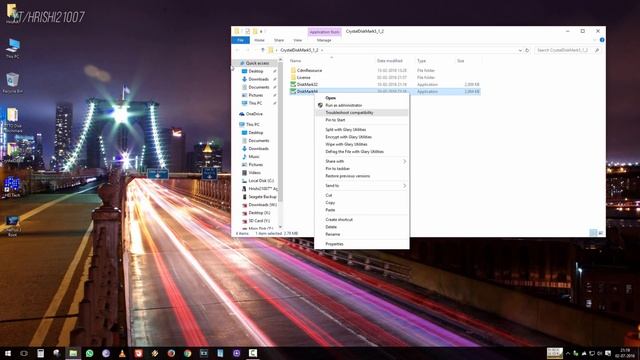Choose Run as administrator
Image resolution: width=640 pixels, height=360 pixels.
point(344,105)
